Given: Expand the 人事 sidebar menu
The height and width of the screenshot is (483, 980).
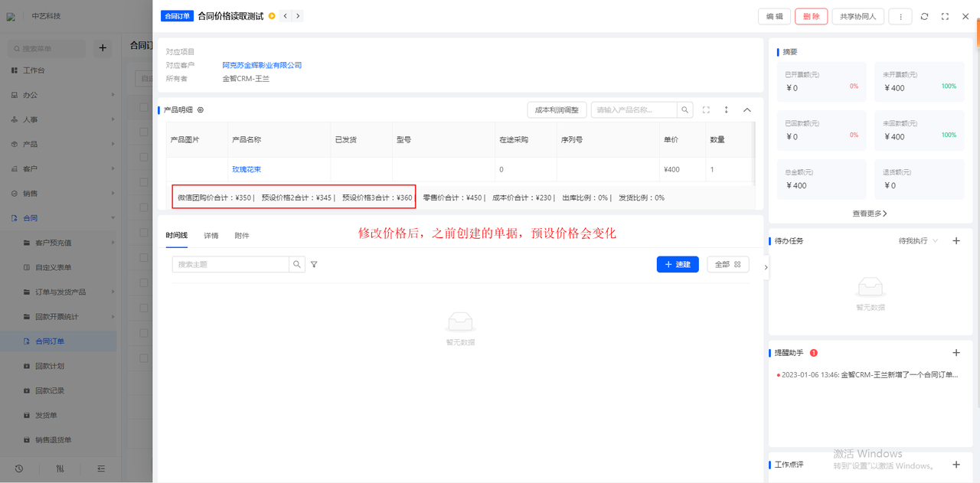Looking at the screenshot, I should 58,119.
